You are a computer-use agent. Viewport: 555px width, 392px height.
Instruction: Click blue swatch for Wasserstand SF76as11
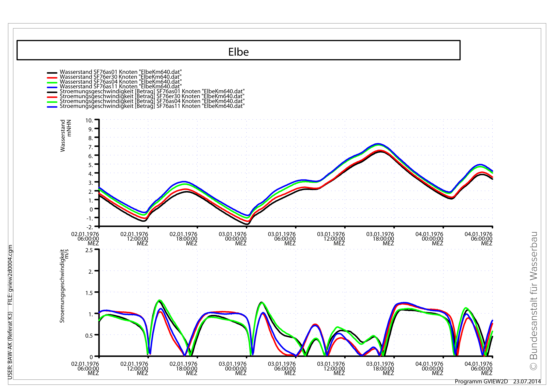[52, 87]
